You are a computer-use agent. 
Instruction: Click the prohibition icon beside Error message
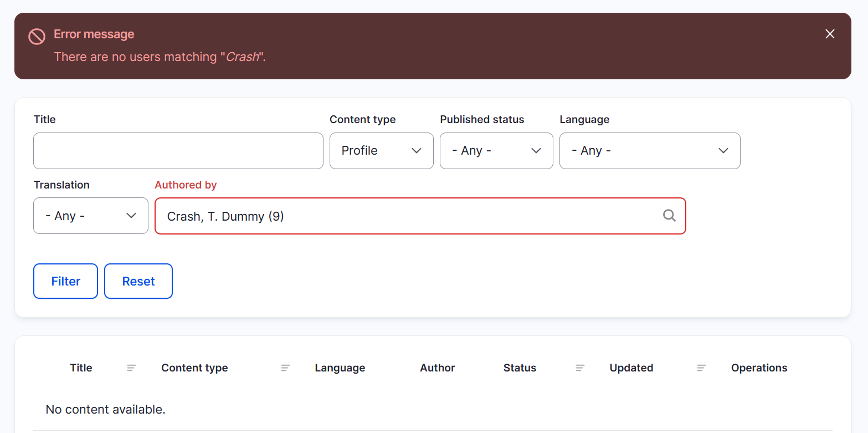click(x=37, y=36)
